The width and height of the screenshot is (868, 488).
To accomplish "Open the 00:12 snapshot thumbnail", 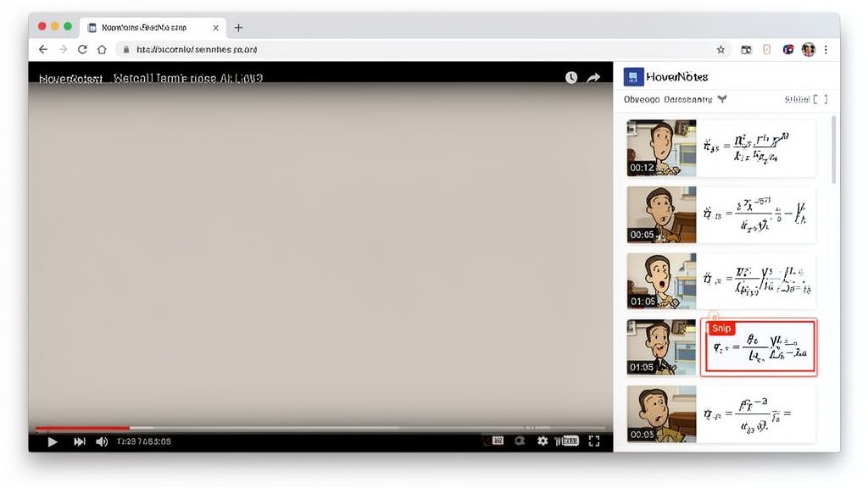I will [x=661, y=147].
